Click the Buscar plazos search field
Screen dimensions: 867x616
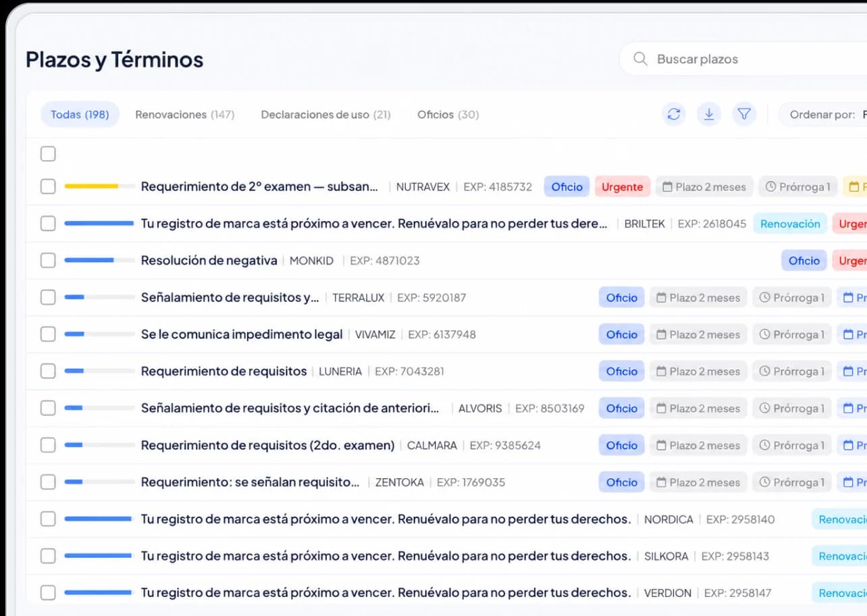(743, 59)
